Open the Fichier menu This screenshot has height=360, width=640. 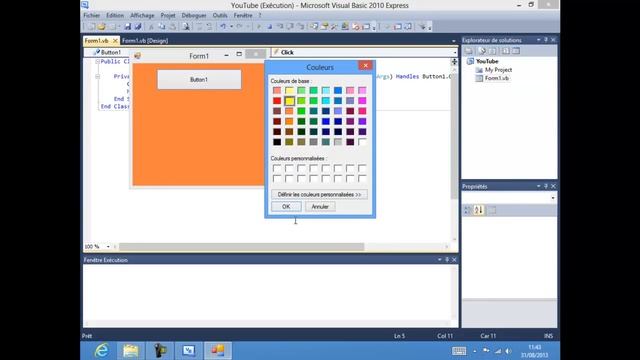point(91,16)
